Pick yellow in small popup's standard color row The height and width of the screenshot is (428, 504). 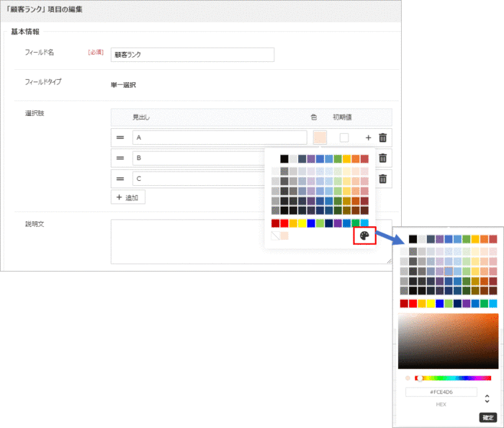pos(302,223)
